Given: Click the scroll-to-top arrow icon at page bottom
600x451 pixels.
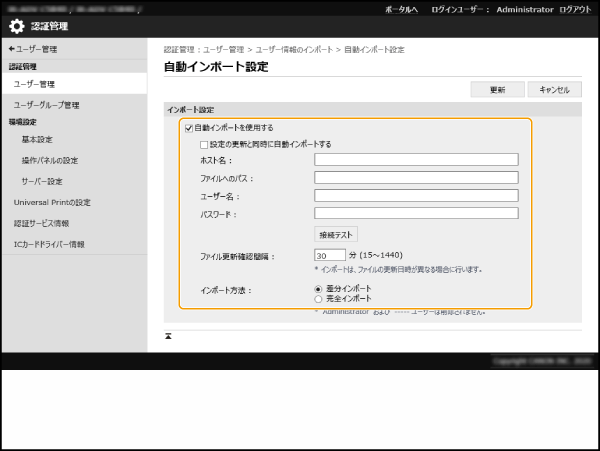Looking at the screenshot, I should [168, 336].
